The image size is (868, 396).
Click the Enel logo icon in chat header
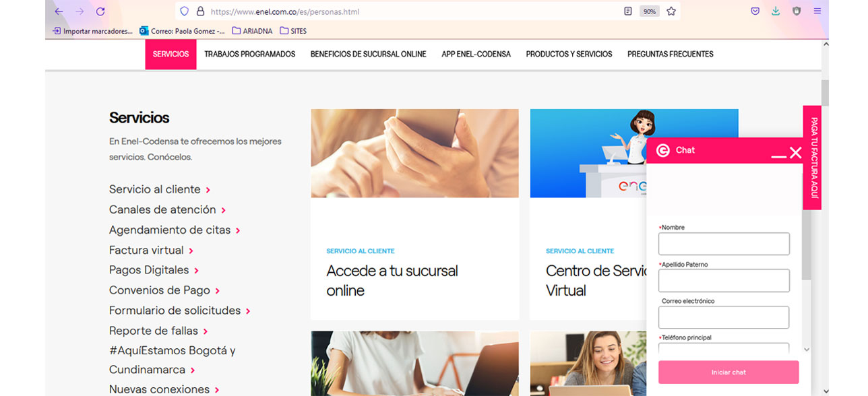coord(663,150)
